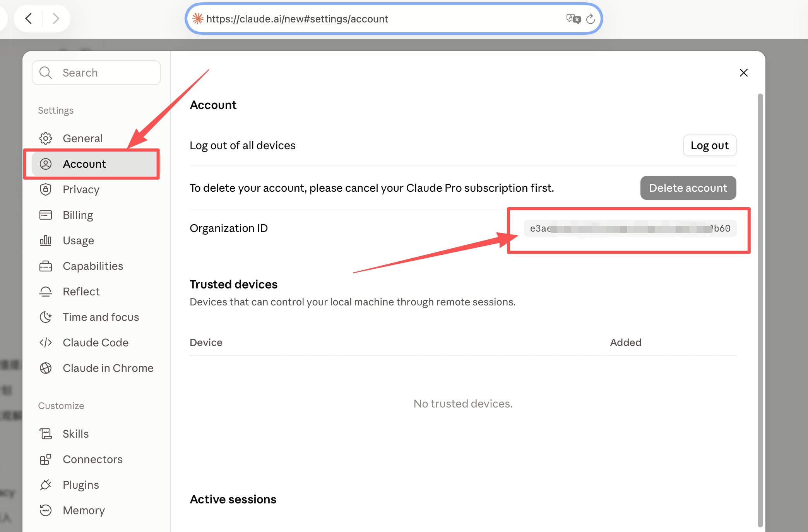The image size is (808, 532).
Task: Click the Time and focus moon icon
Action: click(46, 317)
